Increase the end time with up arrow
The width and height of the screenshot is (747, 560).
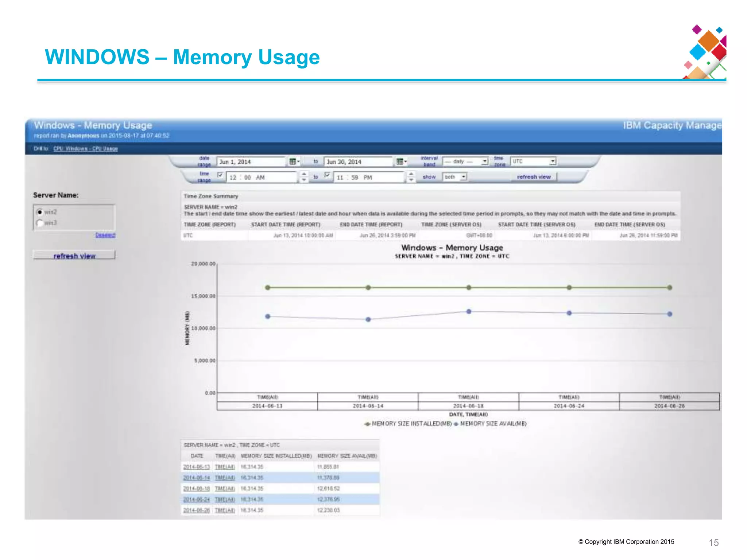(x=411, y=174)
